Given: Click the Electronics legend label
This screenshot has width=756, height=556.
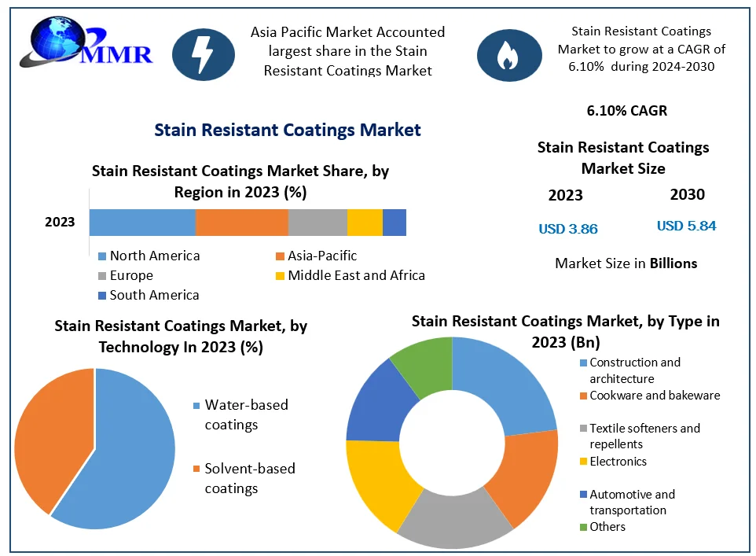Looking at the screenshot, I should pos(618,462).
